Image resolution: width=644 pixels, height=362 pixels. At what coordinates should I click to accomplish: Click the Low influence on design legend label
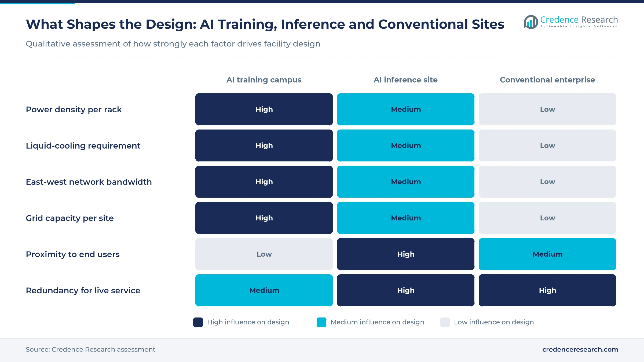pos(494,322)
